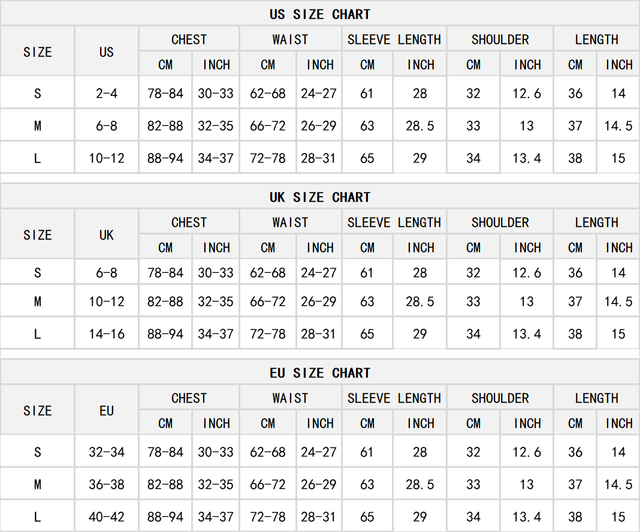Viewport: 640px width, 532px height.
Task: Click the LENGTH header in US chart
Action: [597, 39]
